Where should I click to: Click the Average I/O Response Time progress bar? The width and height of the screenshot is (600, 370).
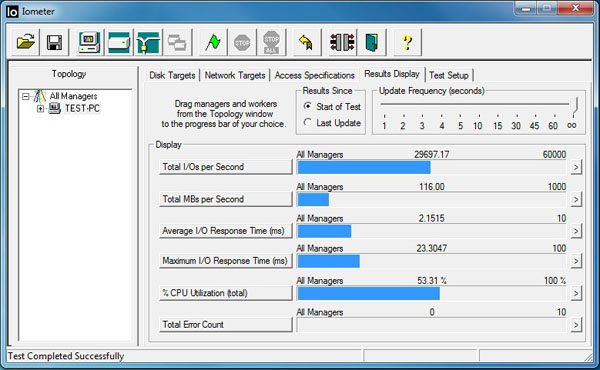431,231
